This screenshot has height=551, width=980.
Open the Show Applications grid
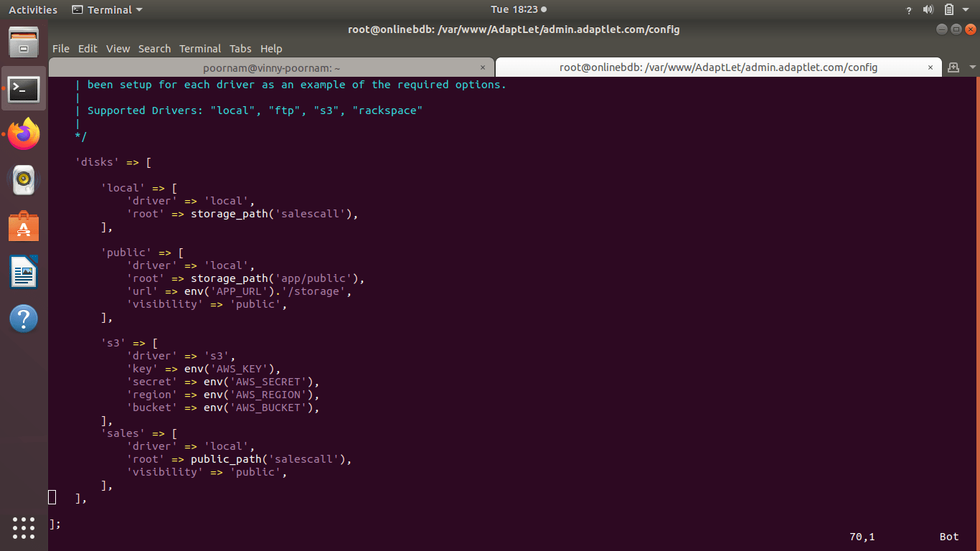coord(24,528)
